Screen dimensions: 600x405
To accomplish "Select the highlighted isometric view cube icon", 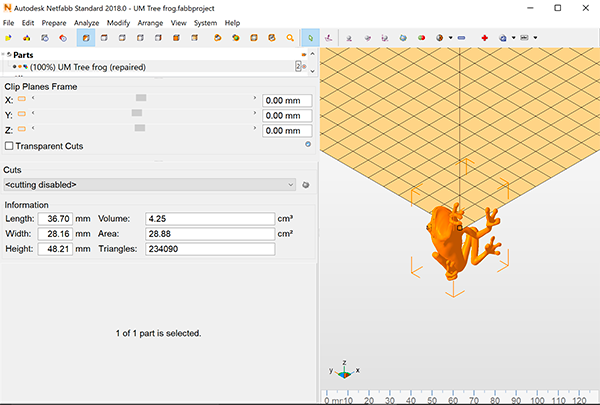I will (86, 38).
